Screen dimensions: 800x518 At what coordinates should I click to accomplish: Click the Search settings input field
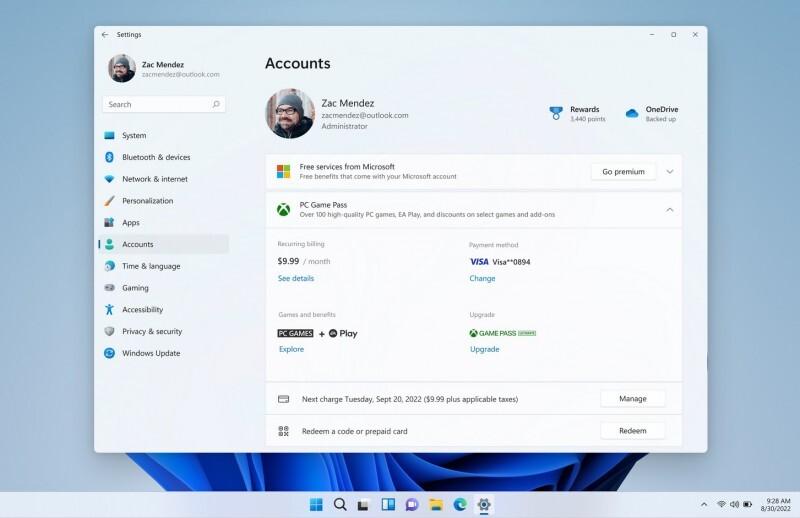tap(164, 104)
